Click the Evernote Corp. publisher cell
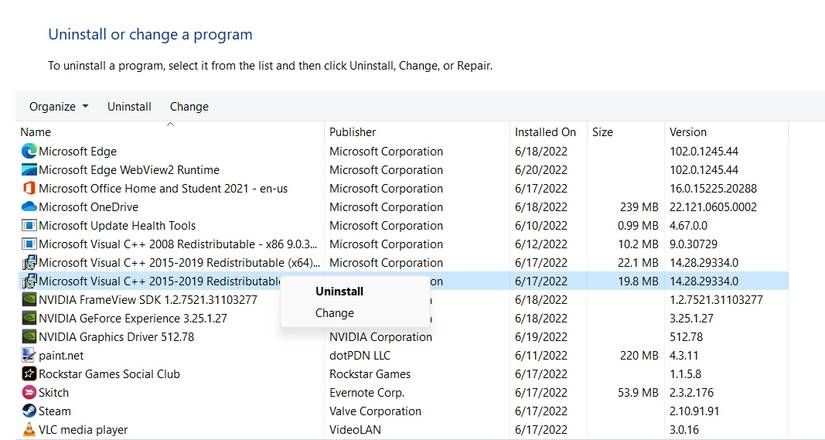 367,393
